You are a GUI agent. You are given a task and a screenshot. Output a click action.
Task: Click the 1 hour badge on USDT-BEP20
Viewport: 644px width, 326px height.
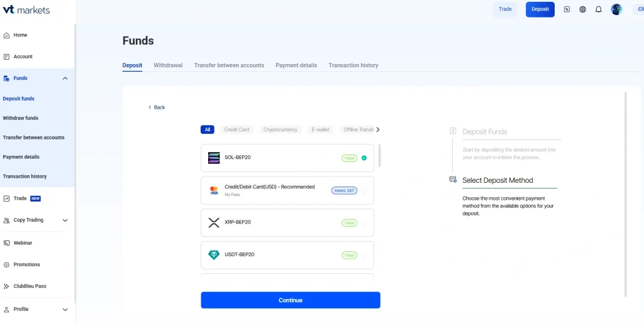(350, 255)
